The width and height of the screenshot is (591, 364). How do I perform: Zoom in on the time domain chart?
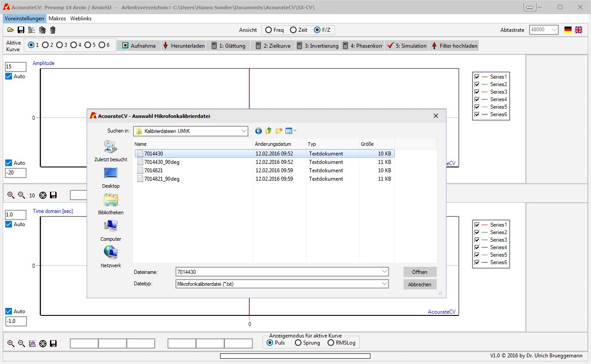11,343
